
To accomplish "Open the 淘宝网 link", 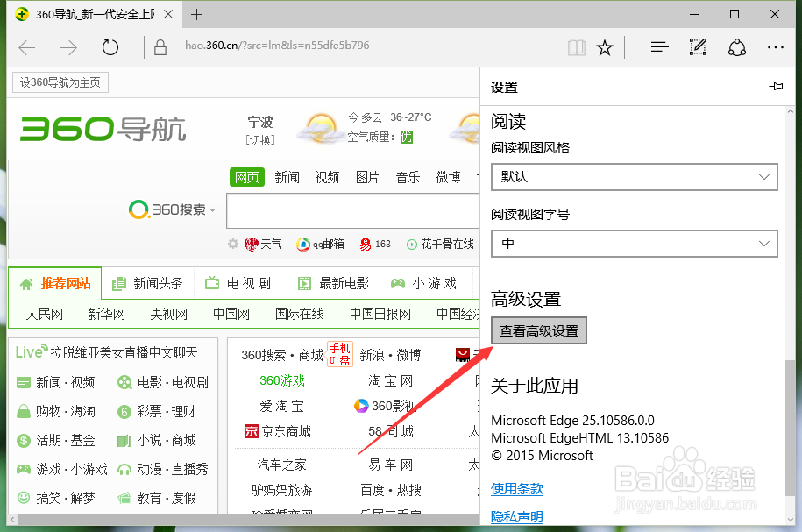I will click(390, 380).
